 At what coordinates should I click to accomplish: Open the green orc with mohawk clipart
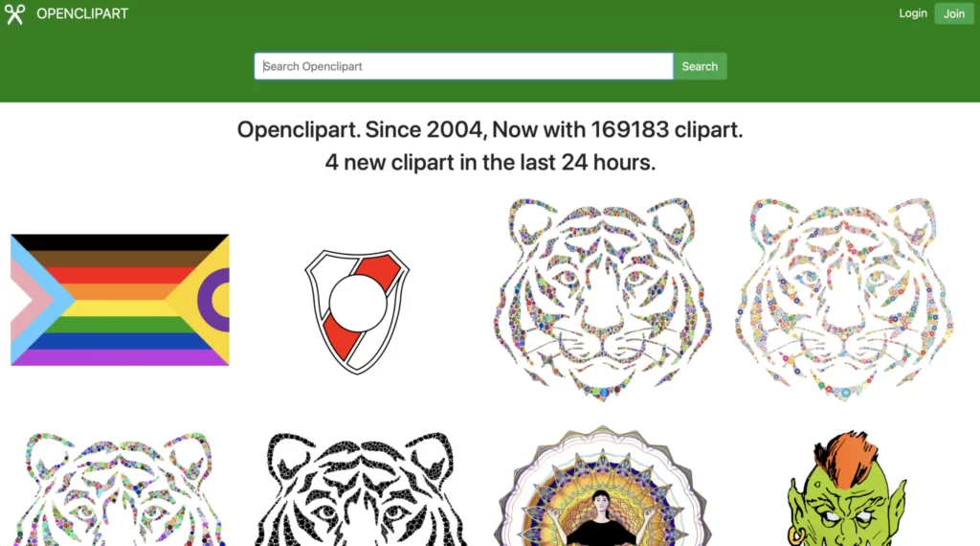pos(845,488)
